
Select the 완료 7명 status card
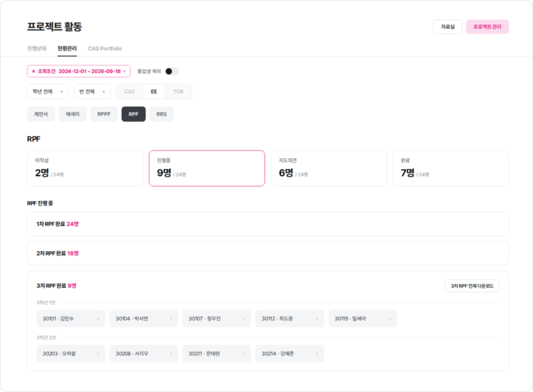point(451,168)
